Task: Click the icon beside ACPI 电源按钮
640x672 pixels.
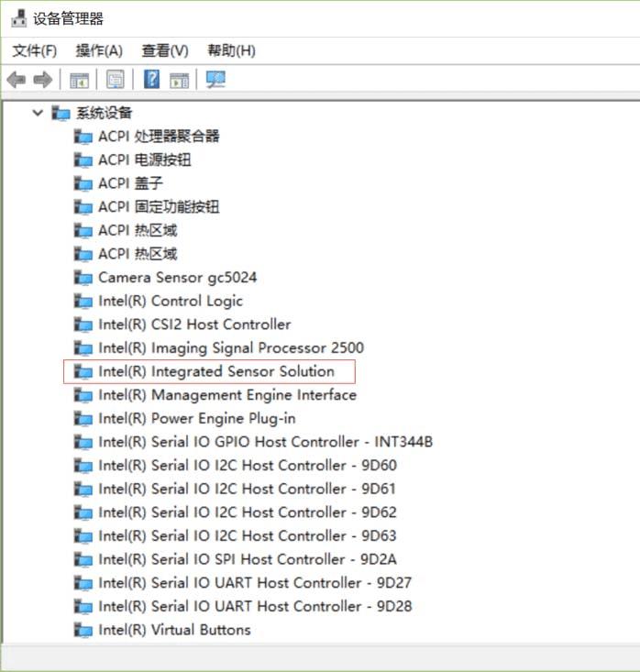Action: click(x=83, y=160)
